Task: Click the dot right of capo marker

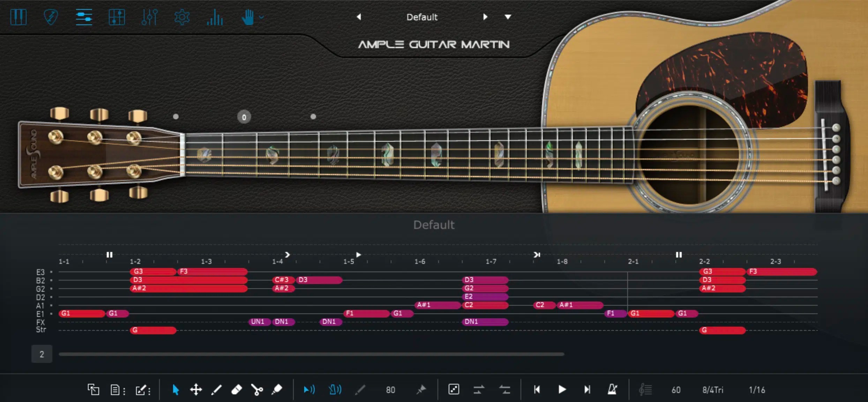Action: (313, 117)
